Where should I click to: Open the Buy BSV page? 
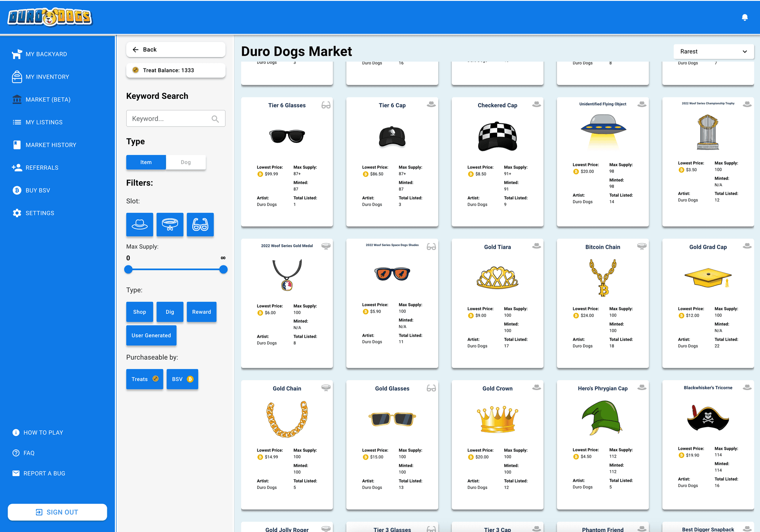click(38, 190)
